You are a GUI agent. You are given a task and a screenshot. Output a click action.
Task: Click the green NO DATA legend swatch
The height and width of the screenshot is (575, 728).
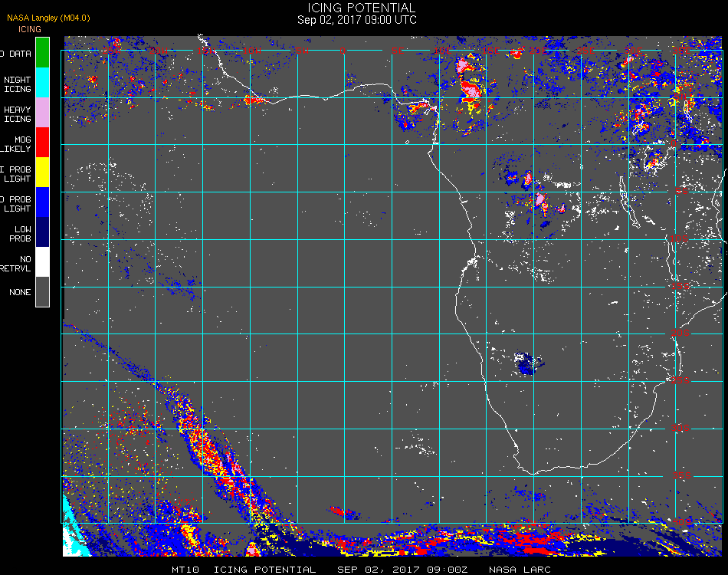tap(42, 52)
